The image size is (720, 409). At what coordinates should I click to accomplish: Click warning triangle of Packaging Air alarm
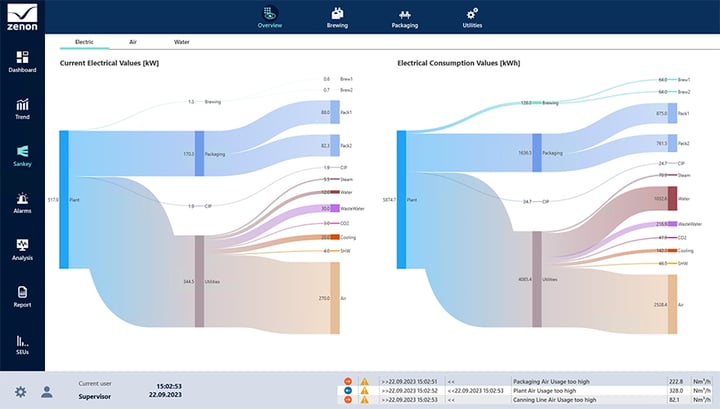(364, 381)
